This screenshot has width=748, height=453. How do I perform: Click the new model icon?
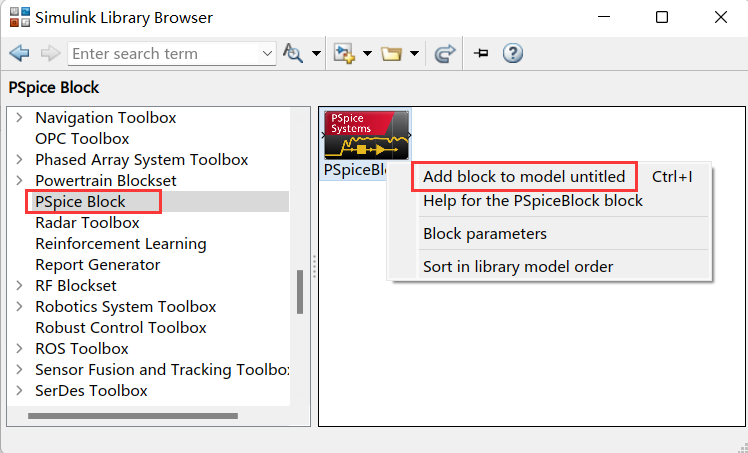(x=344, y=53)
